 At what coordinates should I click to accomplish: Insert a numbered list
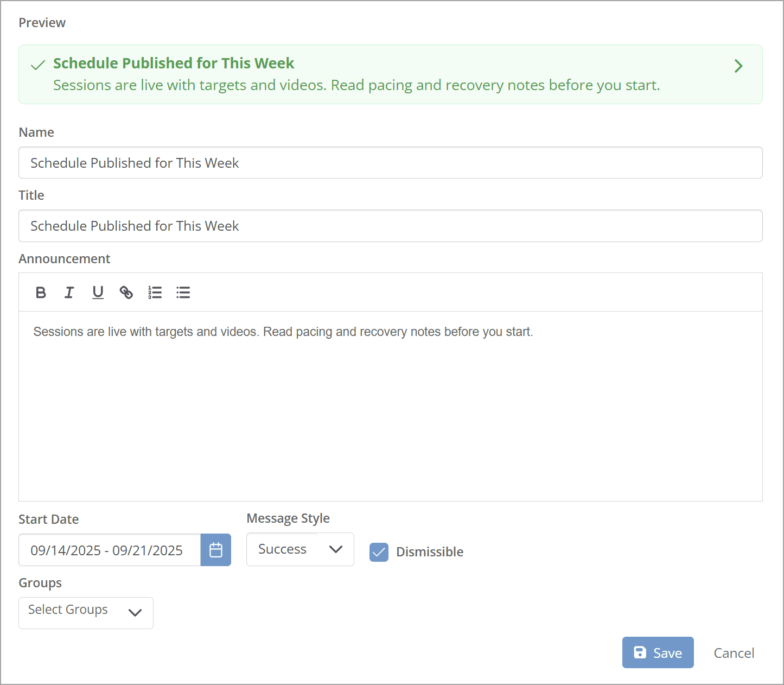click(x=155, y=293)
